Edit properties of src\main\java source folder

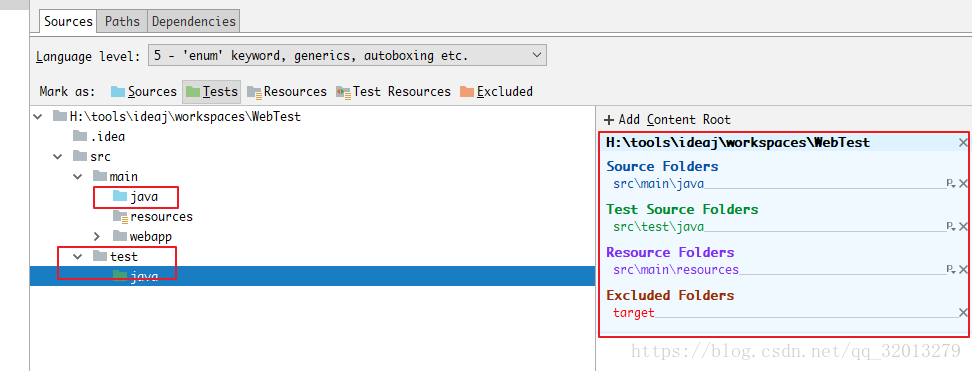pyautogui.click(x=951, y=184)
